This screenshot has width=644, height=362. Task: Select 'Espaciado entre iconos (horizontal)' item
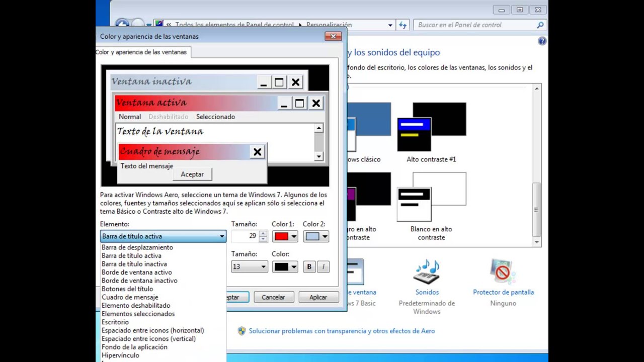pos(153,330)
